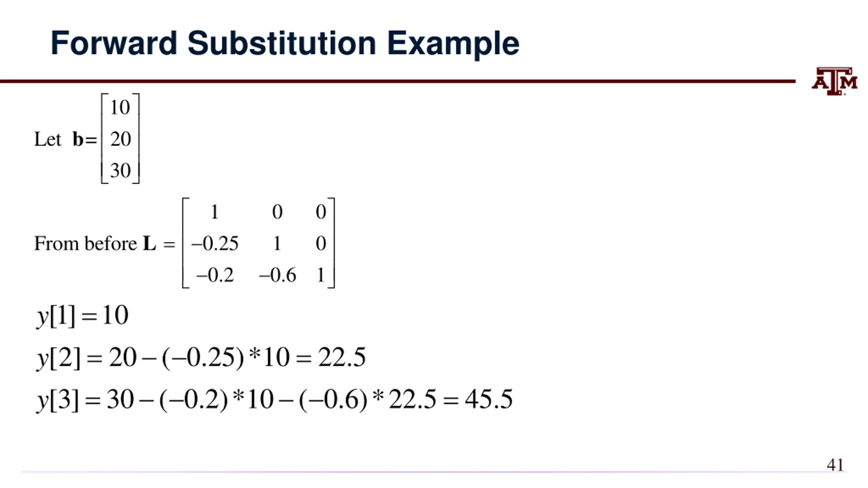The image size is (868, 488).
Task: Select the value 20 in vector b
Action: coord(120,139)
